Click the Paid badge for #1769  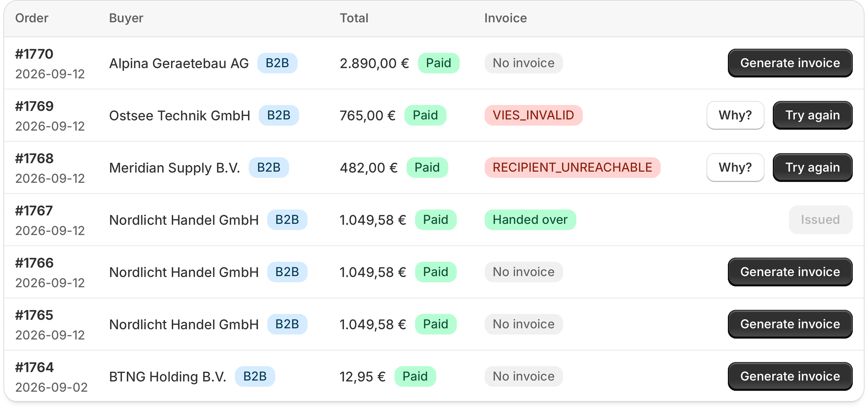pos(425,115)
